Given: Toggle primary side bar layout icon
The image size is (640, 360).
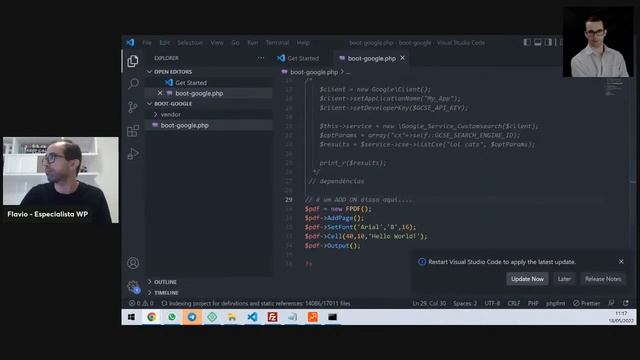Looking at the screenshot, I should tap(527, 42).
